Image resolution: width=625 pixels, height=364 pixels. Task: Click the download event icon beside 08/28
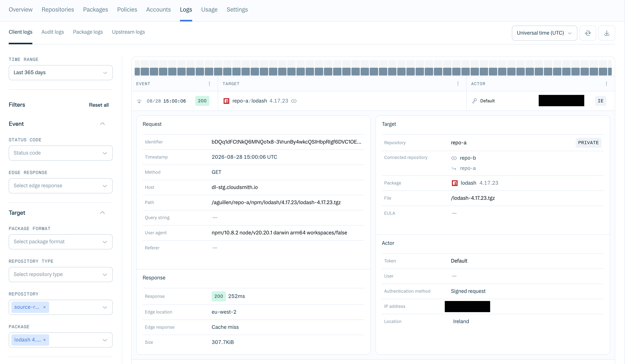point(139,101)
